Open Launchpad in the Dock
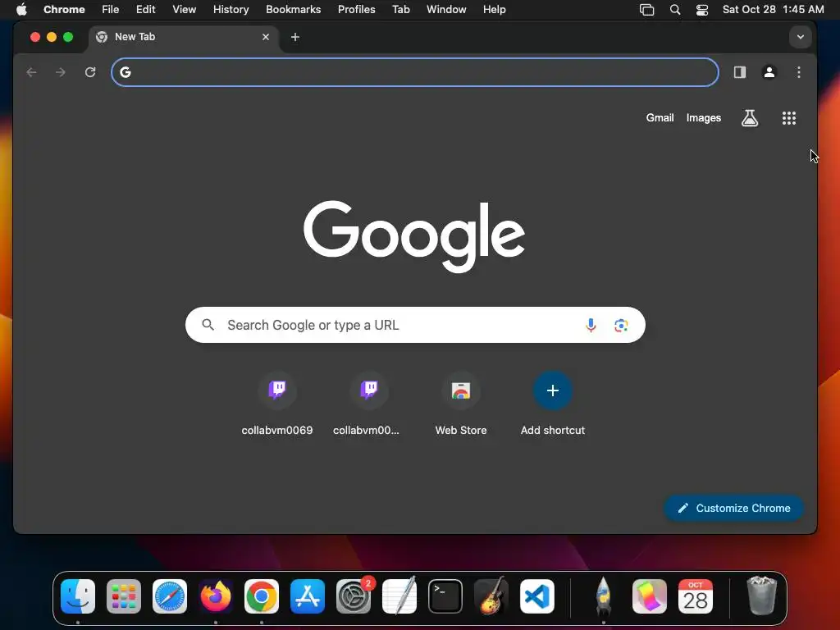Screen dimensions: 840x630 coord(124,596)
